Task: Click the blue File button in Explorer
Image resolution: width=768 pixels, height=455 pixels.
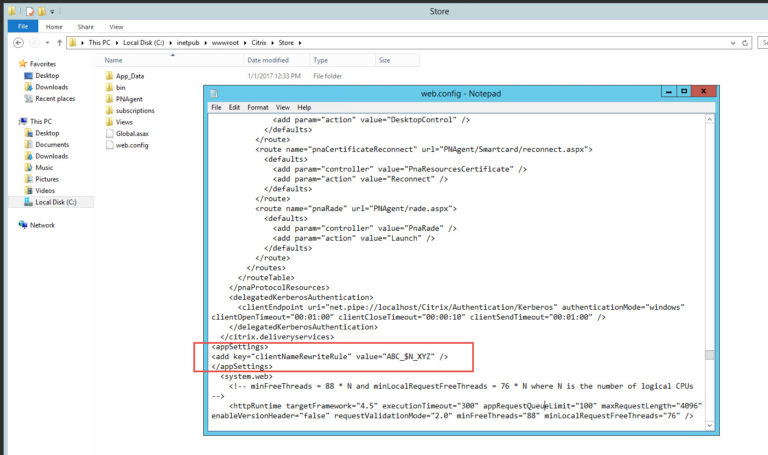Action: click(21, 27)
